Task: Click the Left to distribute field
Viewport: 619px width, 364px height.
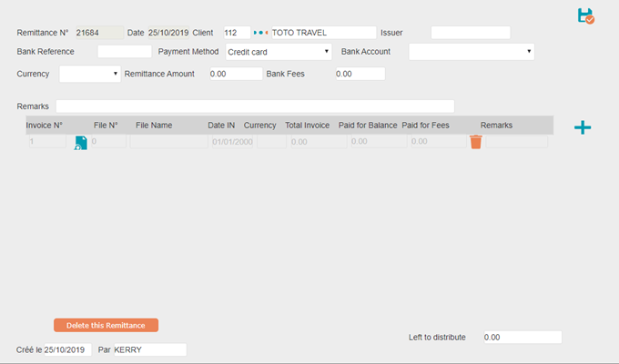Action: pos(523,337)
